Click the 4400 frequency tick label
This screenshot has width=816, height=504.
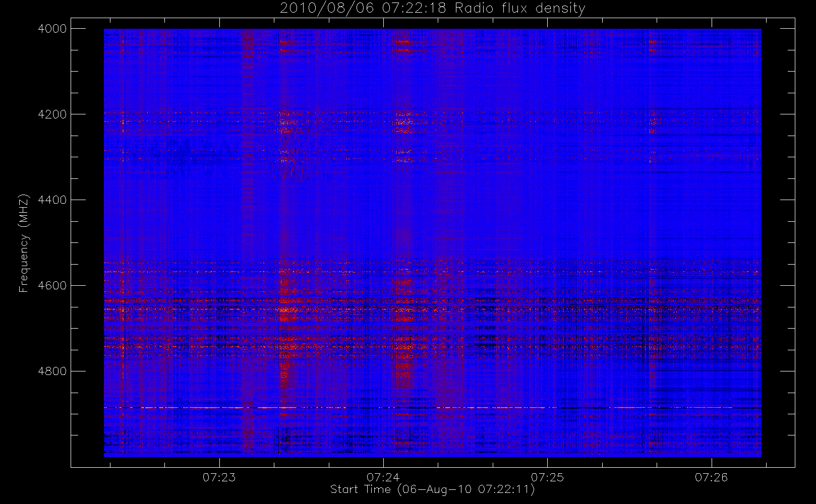52,200
